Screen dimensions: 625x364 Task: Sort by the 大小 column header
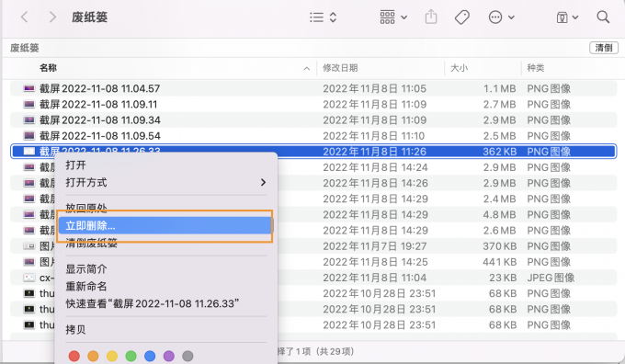pos(460,68)
